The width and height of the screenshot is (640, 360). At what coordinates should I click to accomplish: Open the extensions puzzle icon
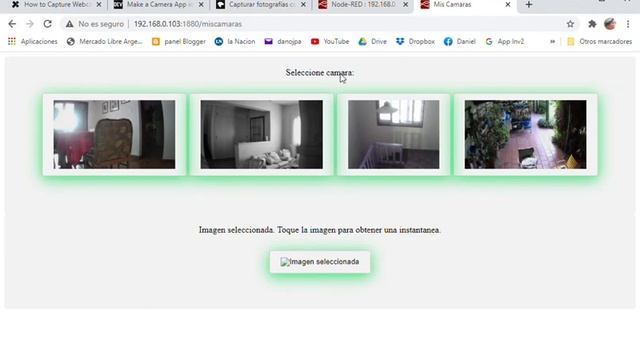[592, 24]
